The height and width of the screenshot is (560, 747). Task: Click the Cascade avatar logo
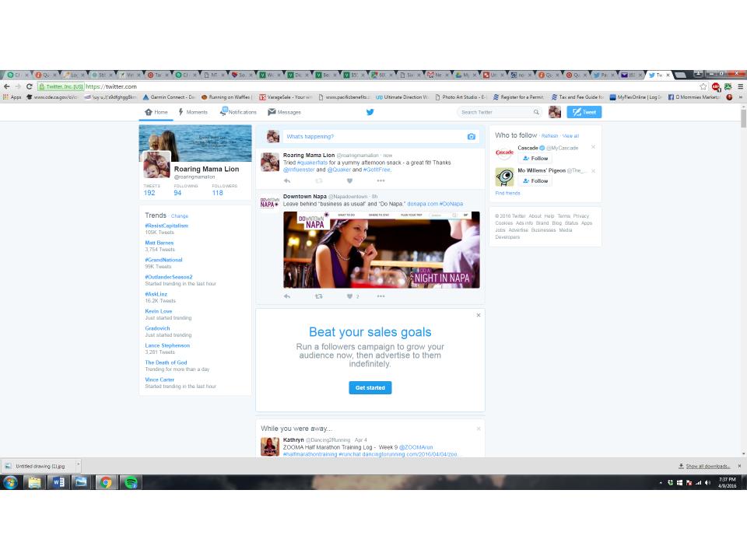tap(504, 153)
